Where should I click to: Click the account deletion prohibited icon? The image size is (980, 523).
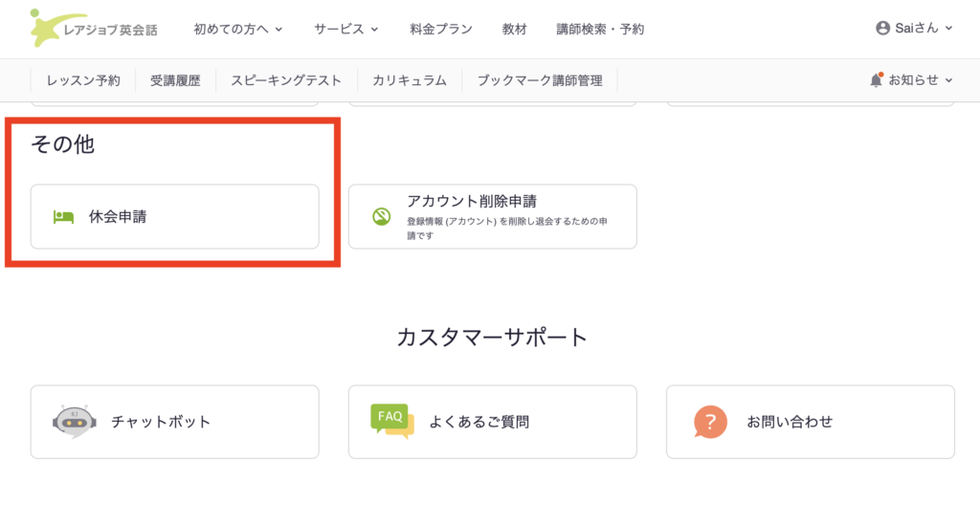tap(381, 217)
